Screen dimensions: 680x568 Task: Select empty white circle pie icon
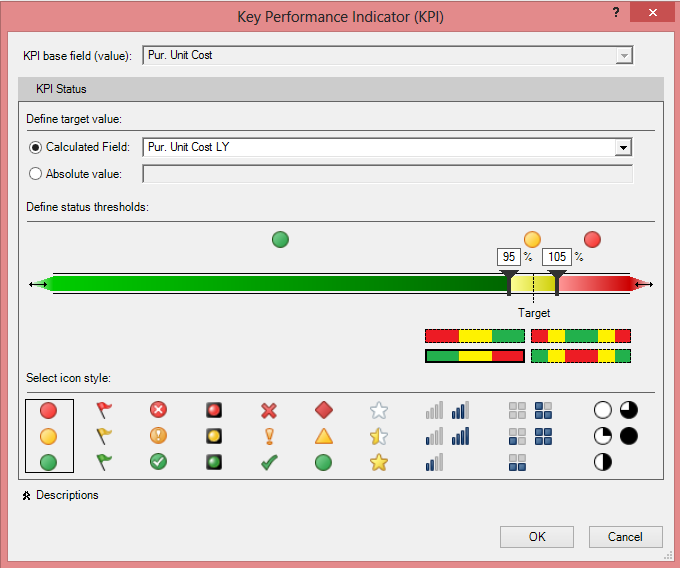603,410
